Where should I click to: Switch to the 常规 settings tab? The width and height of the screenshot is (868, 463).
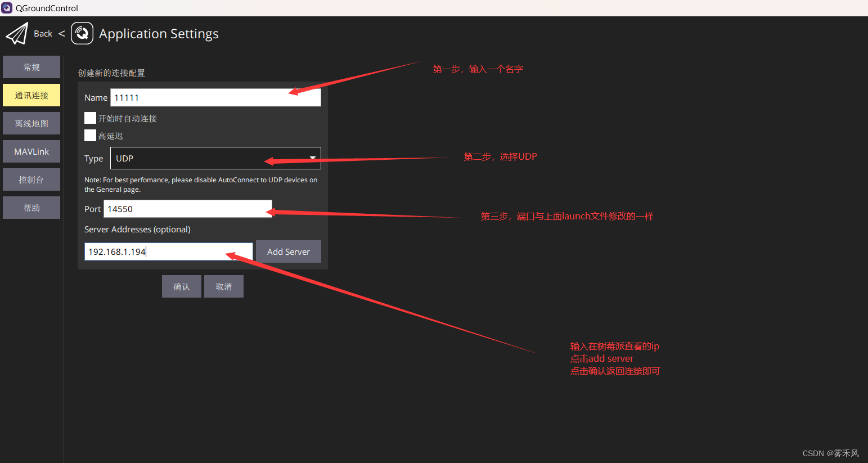click(31, 66)
